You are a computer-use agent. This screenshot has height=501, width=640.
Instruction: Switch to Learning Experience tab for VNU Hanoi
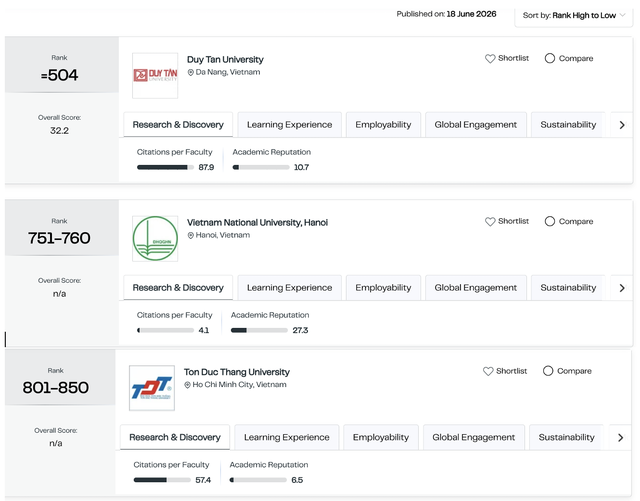(289, 288)
